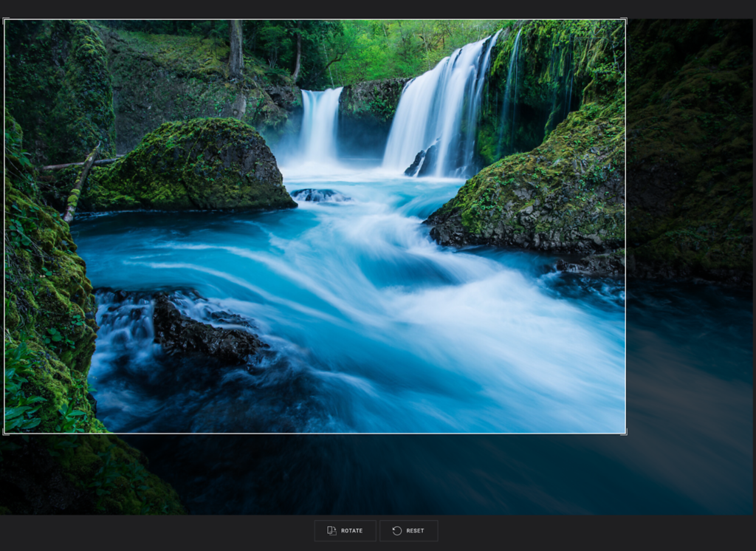Click the Rotate button
Viewport: 756px width, 551px height.
click(346, 531)
